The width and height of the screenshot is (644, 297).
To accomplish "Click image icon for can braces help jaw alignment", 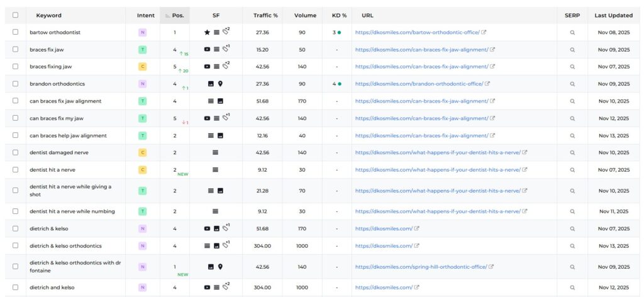I will (x=220, y=135).
